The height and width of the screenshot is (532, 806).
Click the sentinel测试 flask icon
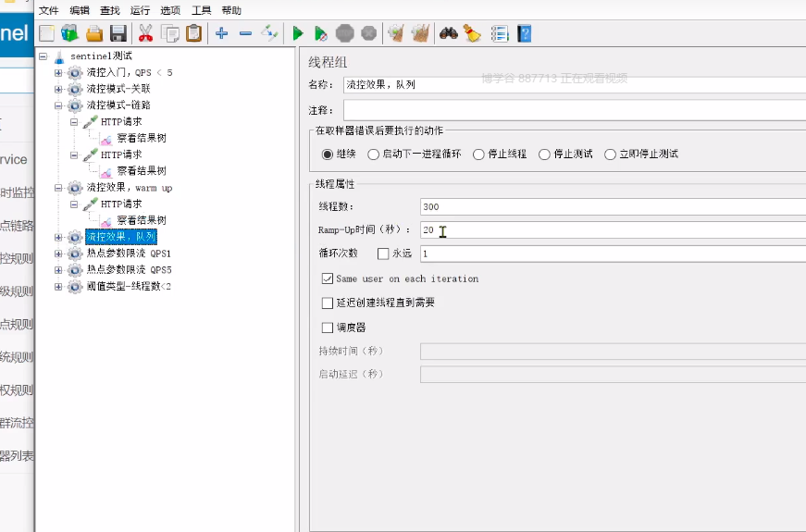(59, 56)
